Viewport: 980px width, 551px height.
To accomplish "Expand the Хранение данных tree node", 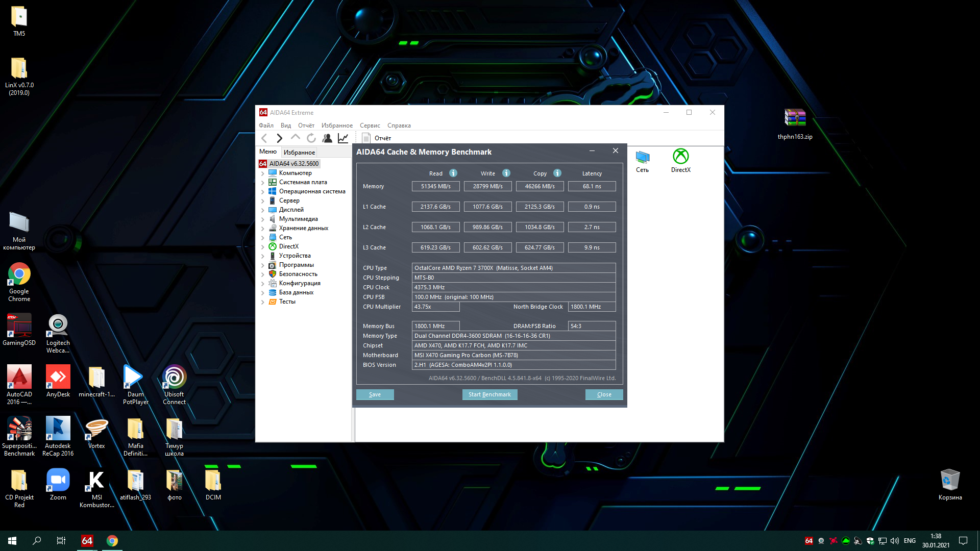I will (x=263, y=229).
